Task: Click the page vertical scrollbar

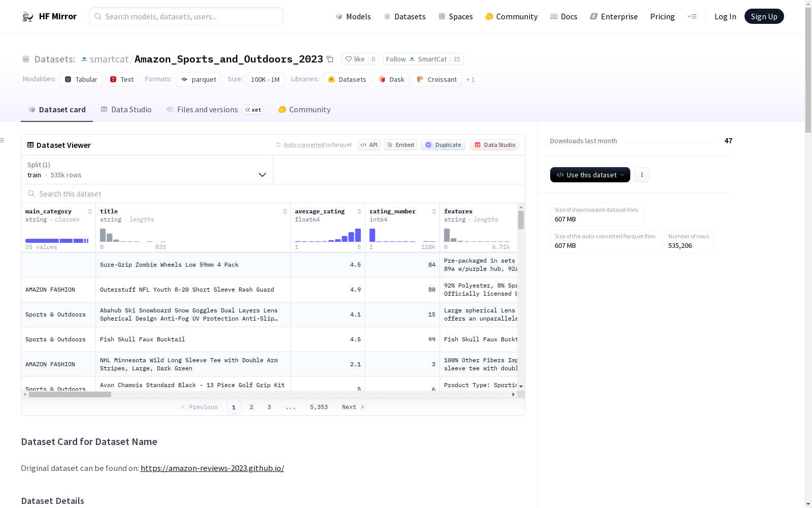Action: point(808,70)
